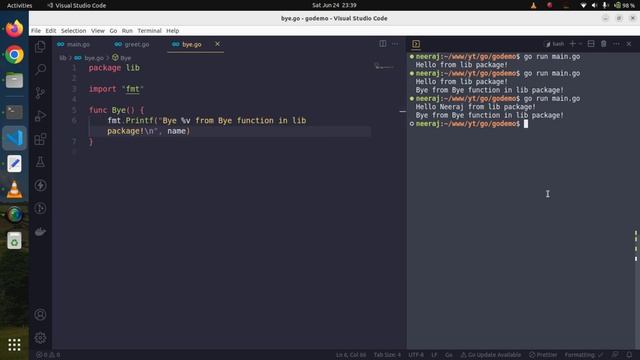The height and width of the screenshot is (360, 640).
Task: Kill the terminal with trash icon
Action: 604,44
